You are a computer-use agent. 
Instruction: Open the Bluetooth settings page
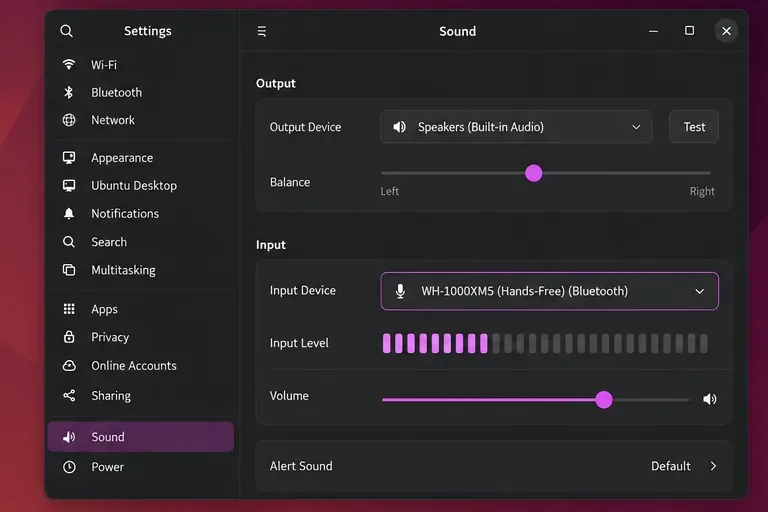point(141,93)
